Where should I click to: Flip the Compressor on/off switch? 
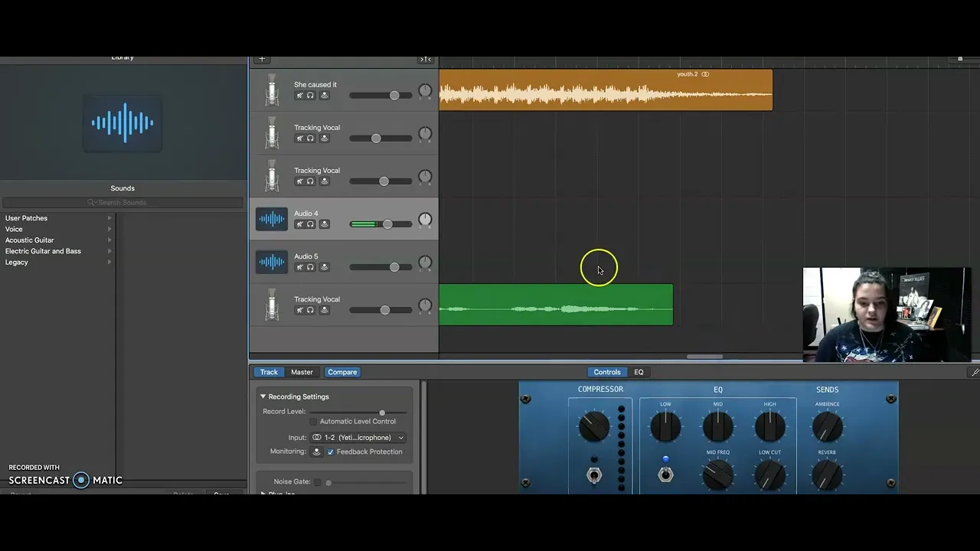(593, 474)
